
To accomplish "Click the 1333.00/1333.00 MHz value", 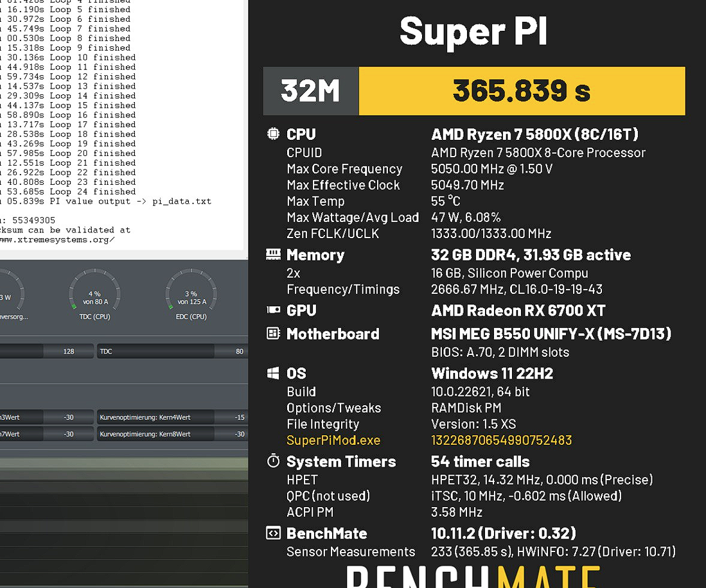I will pos(491,234).
